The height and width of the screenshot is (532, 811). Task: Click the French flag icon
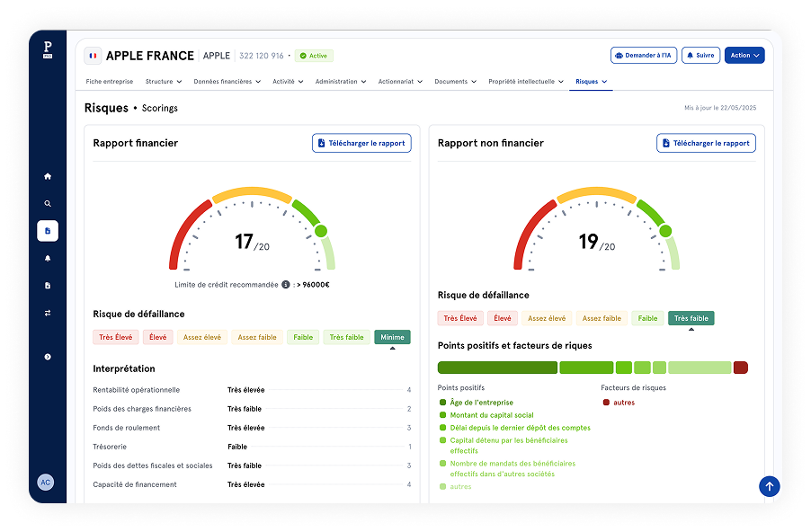click(x=93, y=56)
